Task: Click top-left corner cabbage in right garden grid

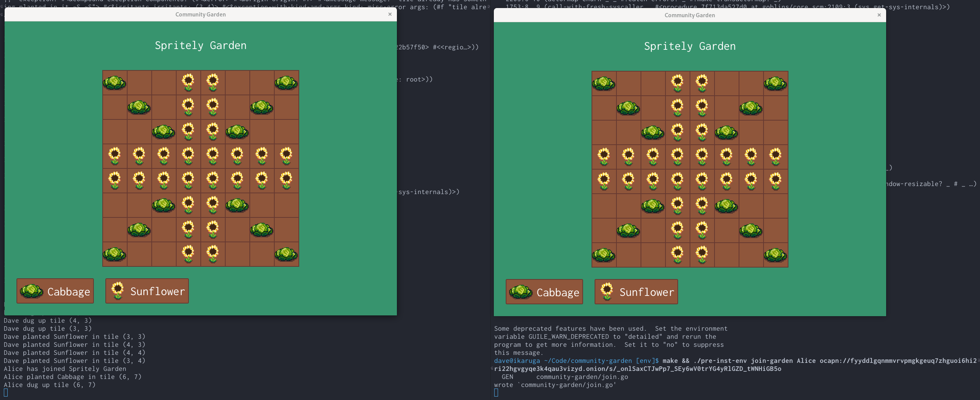Action: [x=604, y=83]
